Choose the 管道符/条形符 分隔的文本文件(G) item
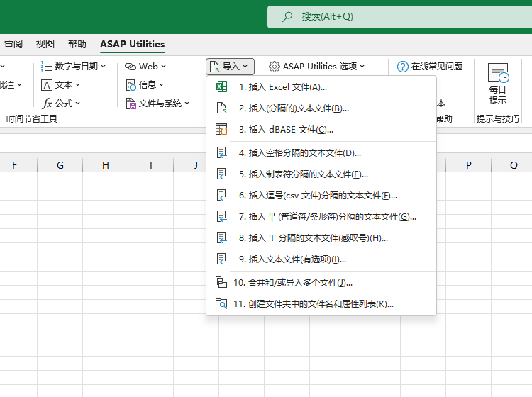532x397 pixels. 321,217
